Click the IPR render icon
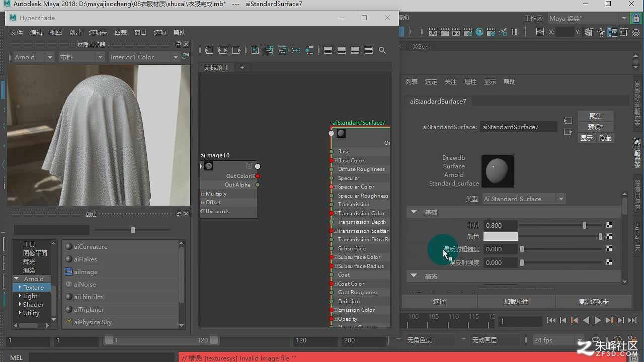Screen dimensions: 644x362 pos(457,32)
